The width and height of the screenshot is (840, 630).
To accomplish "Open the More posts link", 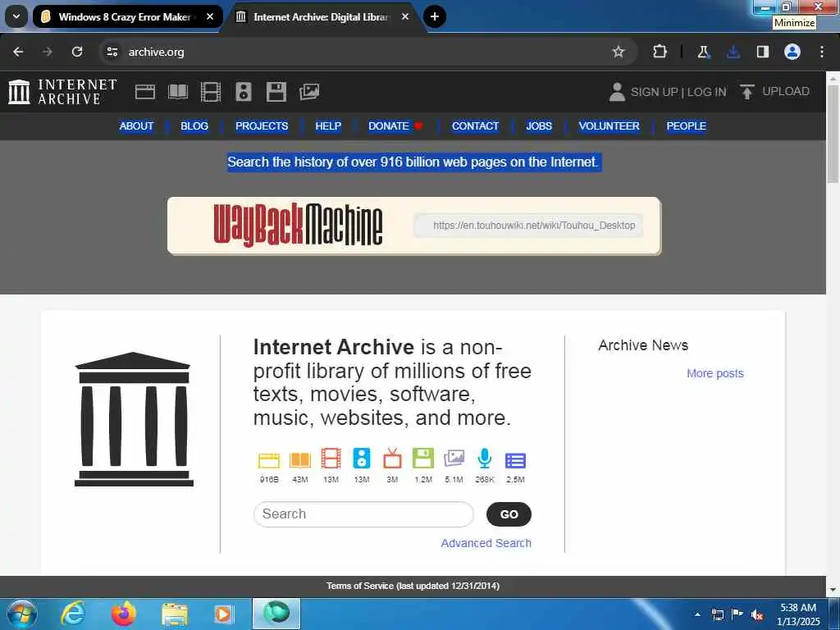I will (x=715, y=373).
